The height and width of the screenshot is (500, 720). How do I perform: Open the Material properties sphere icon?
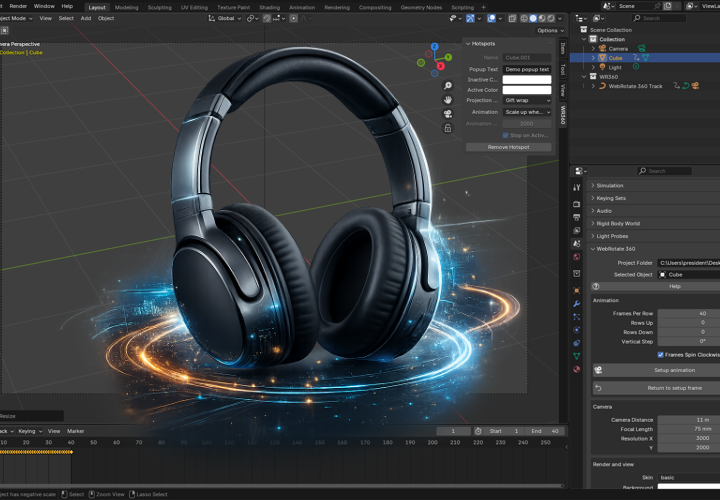click(x=577, y=369)
